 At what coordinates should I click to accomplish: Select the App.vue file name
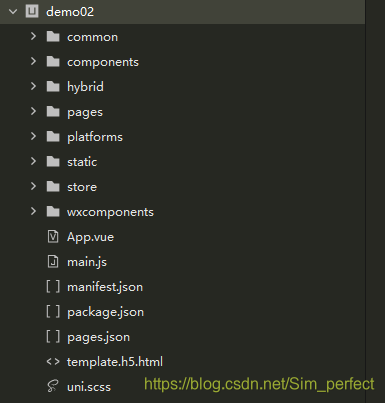coord(90,237)
